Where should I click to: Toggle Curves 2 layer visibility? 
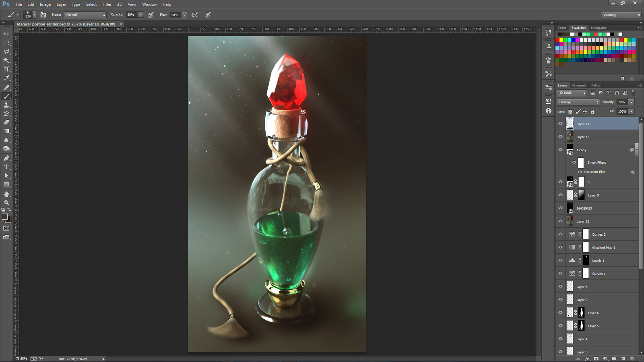point(560,234)
